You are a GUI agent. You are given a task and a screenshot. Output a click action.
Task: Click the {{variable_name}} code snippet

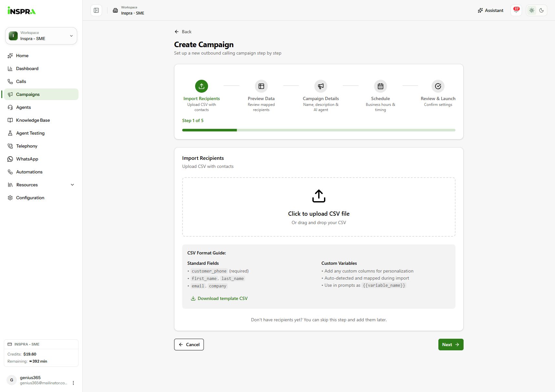[384, 285]
